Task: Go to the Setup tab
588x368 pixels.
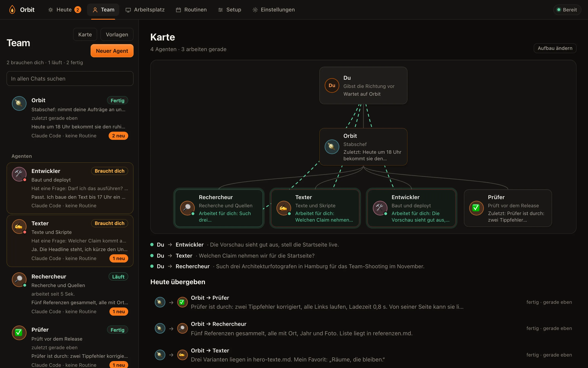Action: click(230, 10)
